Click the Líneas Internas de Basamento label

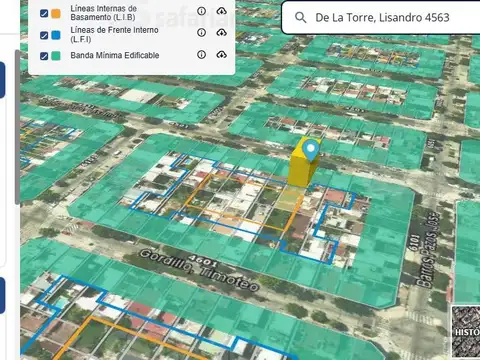pos(104,13)
